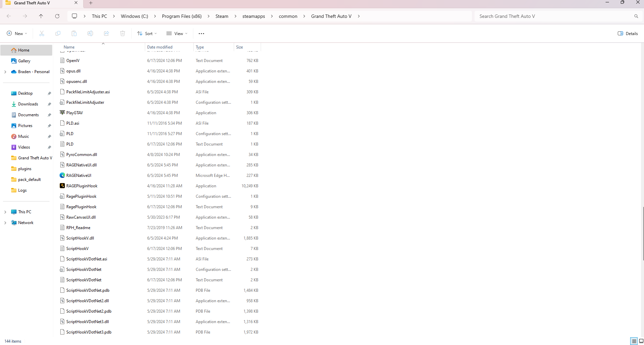Open the See more ellipsis menu
This screenshot has width=644, height=345.
201,34
